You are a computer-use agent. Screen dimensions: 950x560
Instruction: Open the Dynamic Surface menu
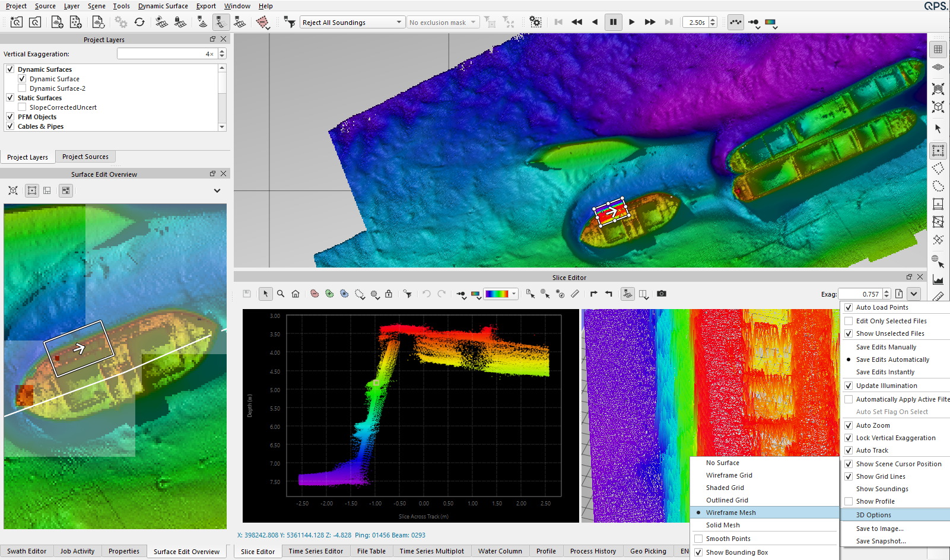[163, 6]
